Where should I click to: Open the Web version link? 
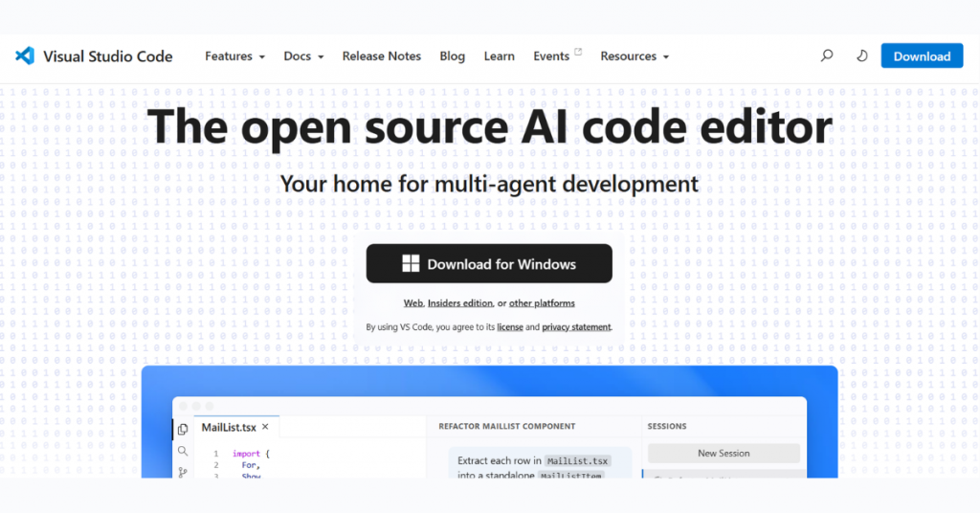coord(413,303)
